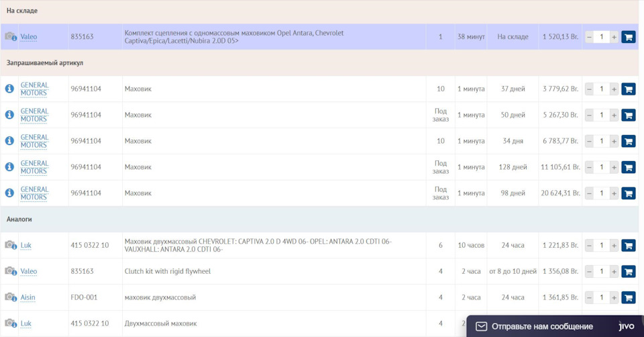Viewport: 644px width, 337px height.
Task: Decrease quantity for 20 624,31 Br row
Action: click(590, 193)
